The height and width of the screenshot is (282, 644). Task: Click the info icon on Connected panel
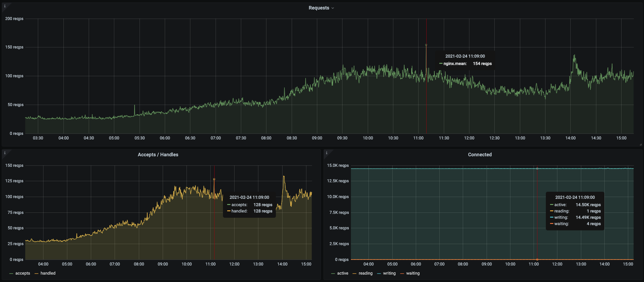pyautogui.click(x=326, y=153)
